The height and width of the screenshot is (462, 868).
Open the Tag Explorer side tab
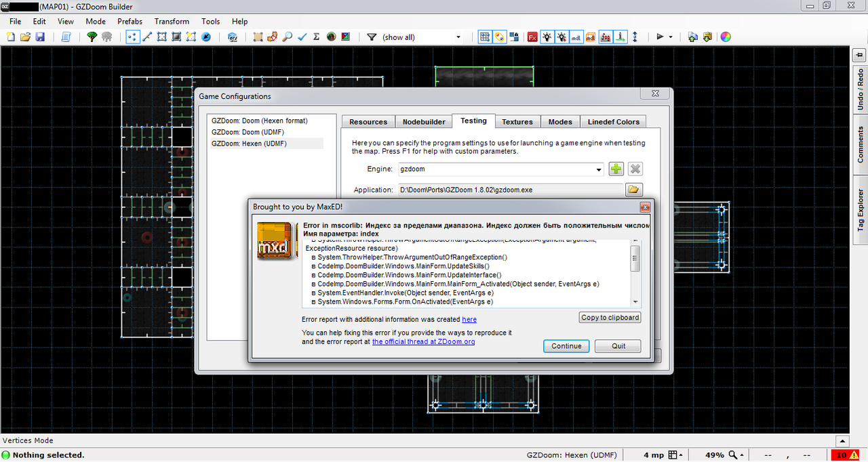click(x=861, y=210)
